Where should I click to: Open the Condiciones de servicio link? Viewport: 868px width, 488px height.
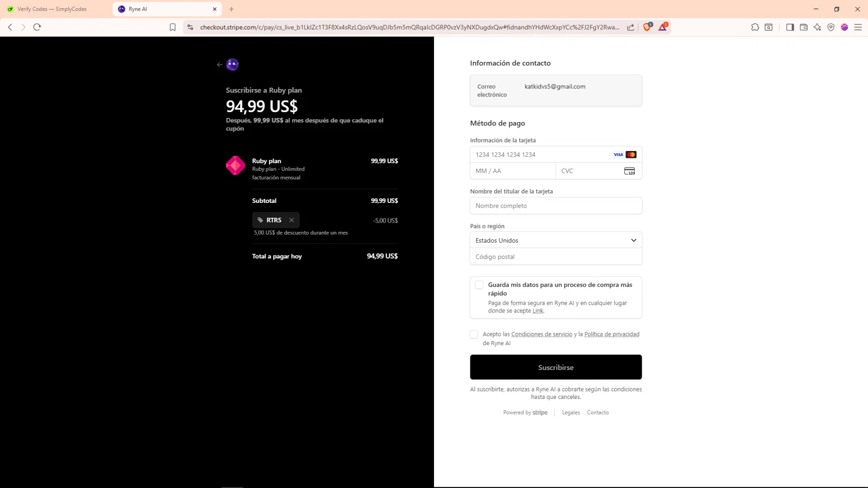click(542, 334)
